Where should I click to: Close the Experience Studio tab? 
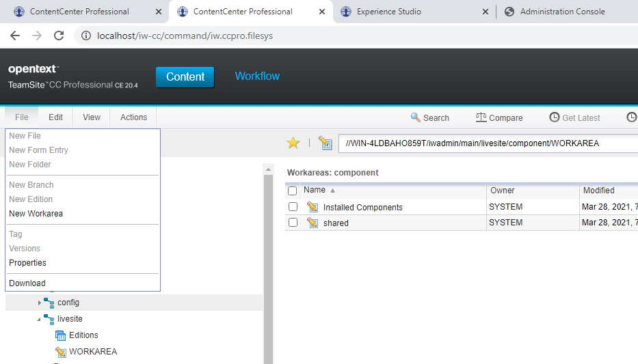486,12
